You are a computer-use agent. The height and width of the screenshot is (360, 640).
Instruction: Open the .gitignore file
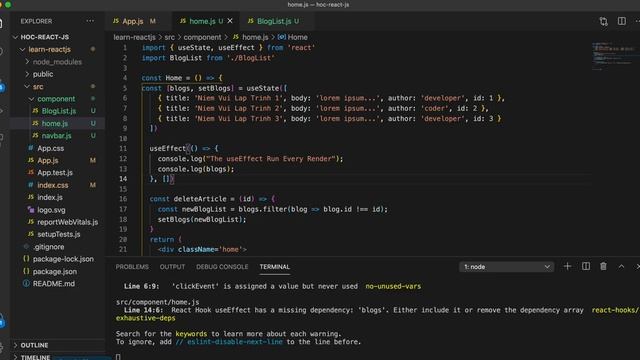pyautogui.click(x=49, y=247)
